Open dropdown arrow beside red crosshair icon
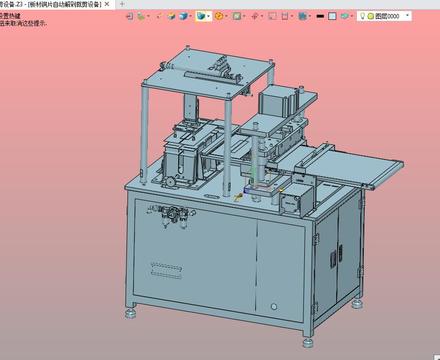440x360 pixels. pyautogui.click(x=262, y=16)
